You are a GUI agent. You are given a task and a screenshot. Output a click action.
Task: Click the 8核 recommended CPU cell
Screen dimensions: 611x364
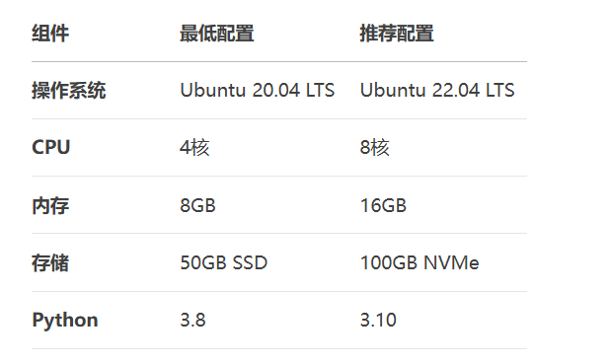click(374, 148)
